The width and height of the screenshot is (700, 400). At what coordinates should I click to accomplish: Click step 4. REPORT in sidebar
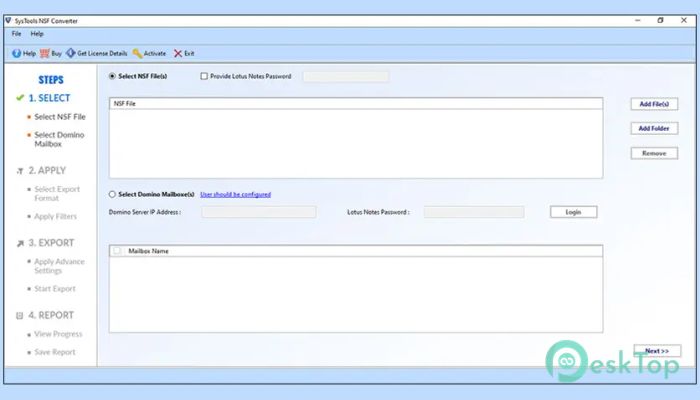click(51, 315)
